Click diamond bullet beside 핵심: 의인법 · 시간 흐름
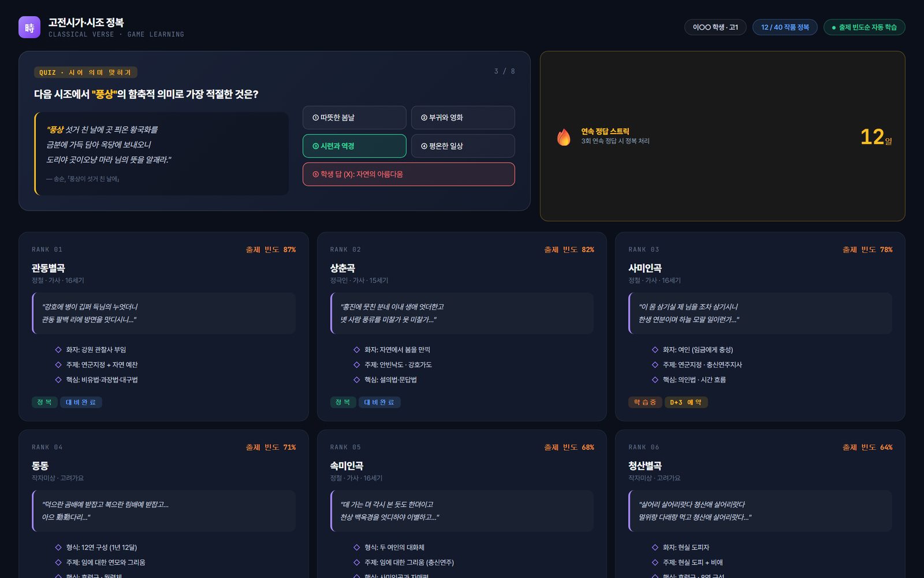 coord(655,380)
